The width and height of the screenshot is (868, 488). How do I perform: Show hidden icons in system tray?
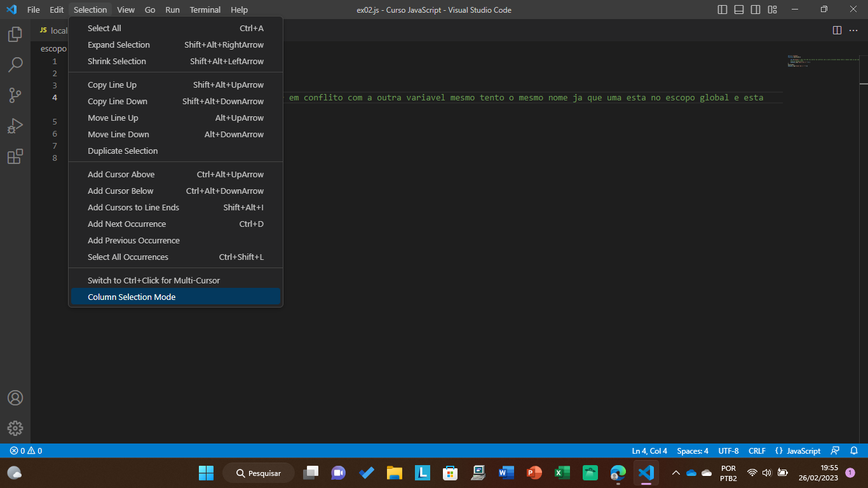point(676,473)
